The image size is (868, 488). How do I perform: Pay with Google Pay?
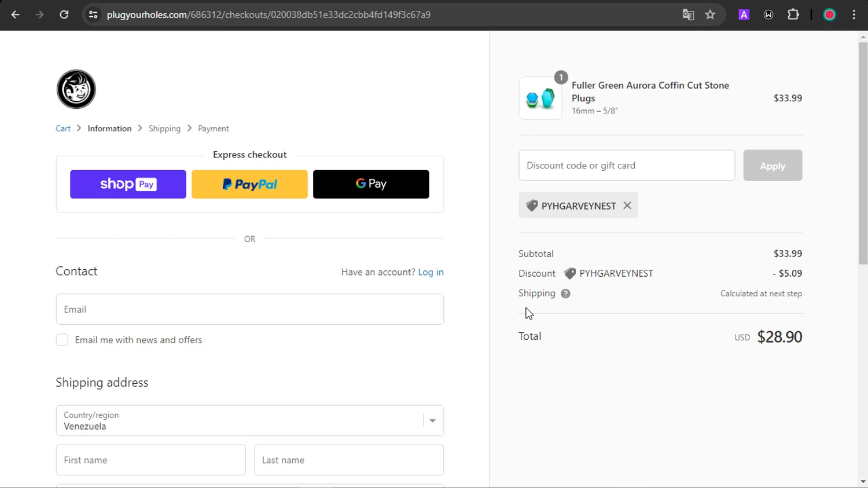point(371,184)
